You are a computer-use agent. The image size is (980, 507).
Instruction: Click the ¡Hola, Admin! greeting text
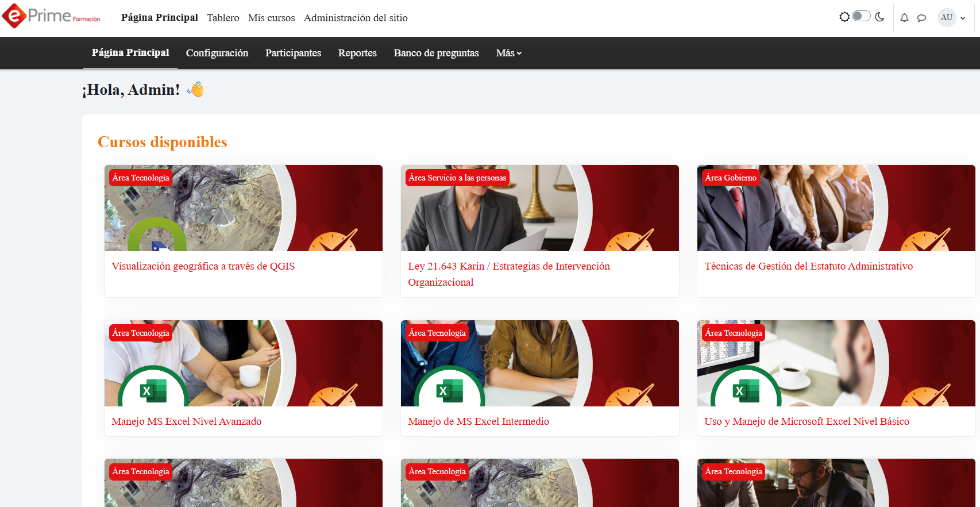pos(131,90)
